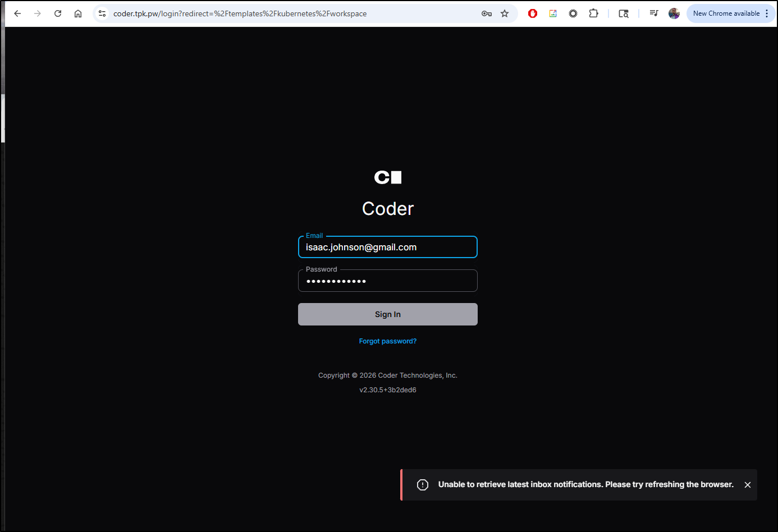Open the colorful screenshot extension icon
The width and height of the screenshot is (778, 532).
(552, 13)
